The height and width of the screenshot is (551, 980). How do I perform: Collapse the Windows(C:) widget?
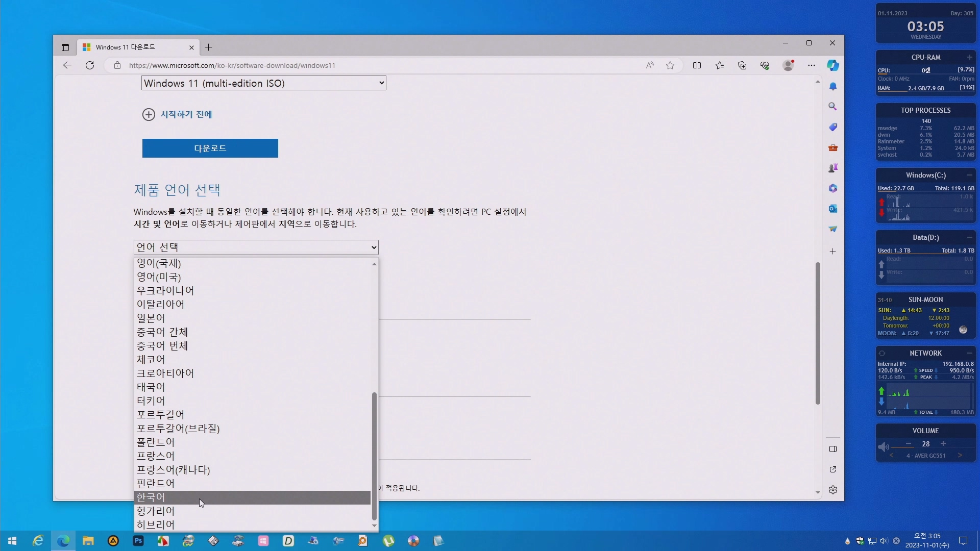pos(969,175)
